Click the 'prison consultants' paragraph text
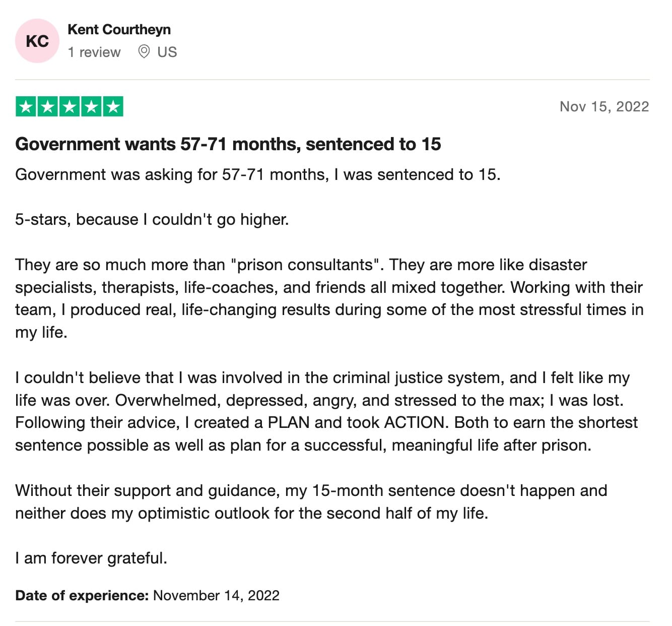The height and width of the screenshot is (626, 672). click(x=329, y=298)
